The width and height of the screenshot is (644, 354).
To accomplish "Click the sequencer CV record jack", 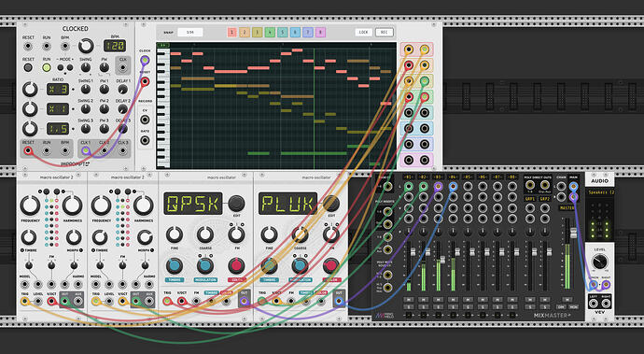I will click(x=145, y=120).
